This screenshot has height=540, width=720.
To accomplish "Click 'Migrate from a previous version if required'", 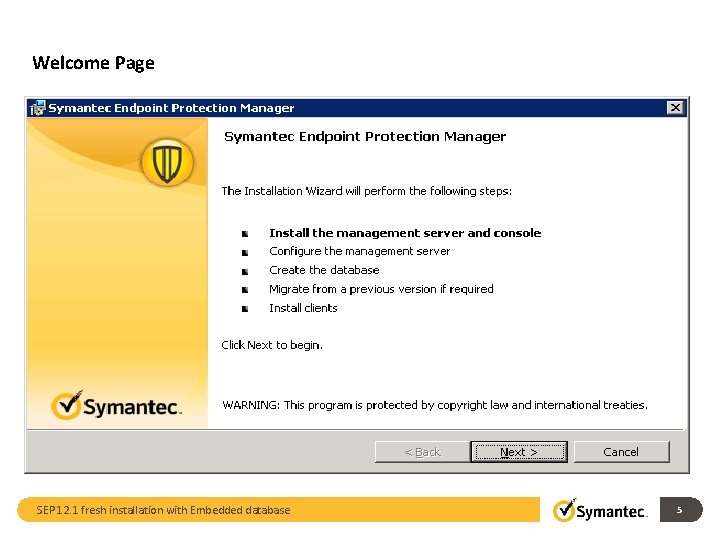I will click(x=381, y=289).
